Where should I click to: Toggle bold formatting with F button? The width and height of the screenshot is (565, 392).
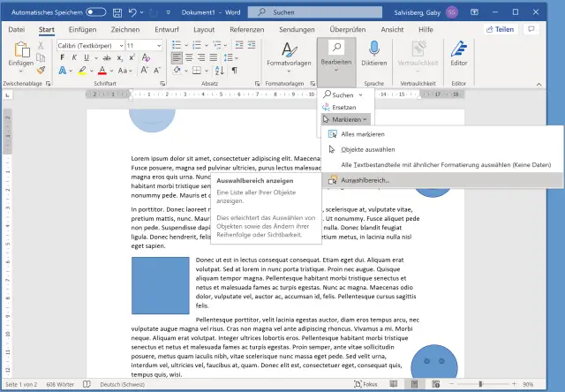click(x=64, y=57)
